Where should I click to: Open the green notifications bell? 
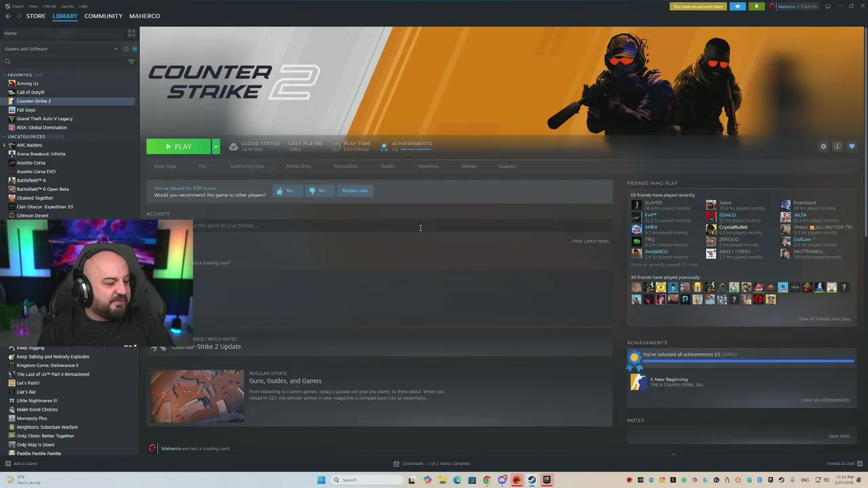click(757, 7)
